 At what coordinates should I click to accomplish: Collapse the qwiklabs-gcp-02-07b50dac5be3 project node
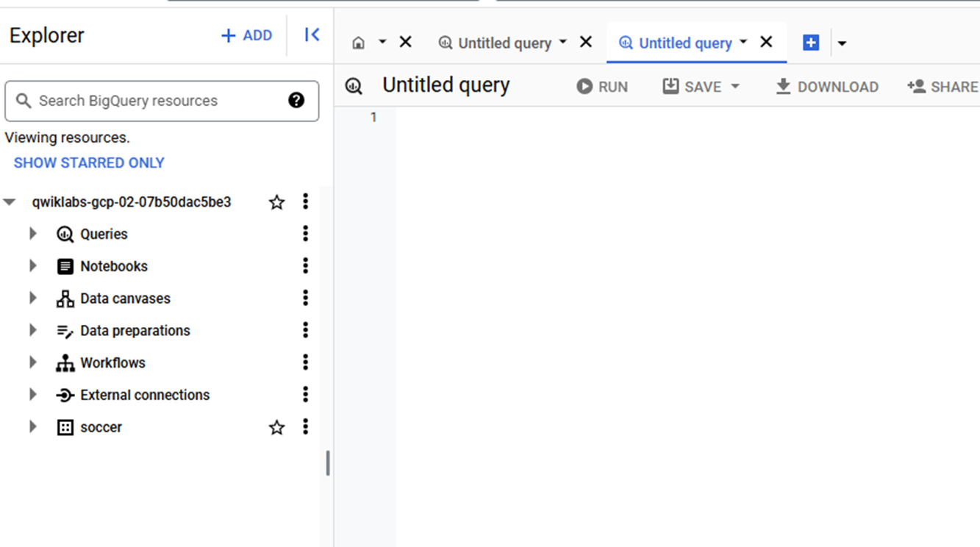point(10,202)
